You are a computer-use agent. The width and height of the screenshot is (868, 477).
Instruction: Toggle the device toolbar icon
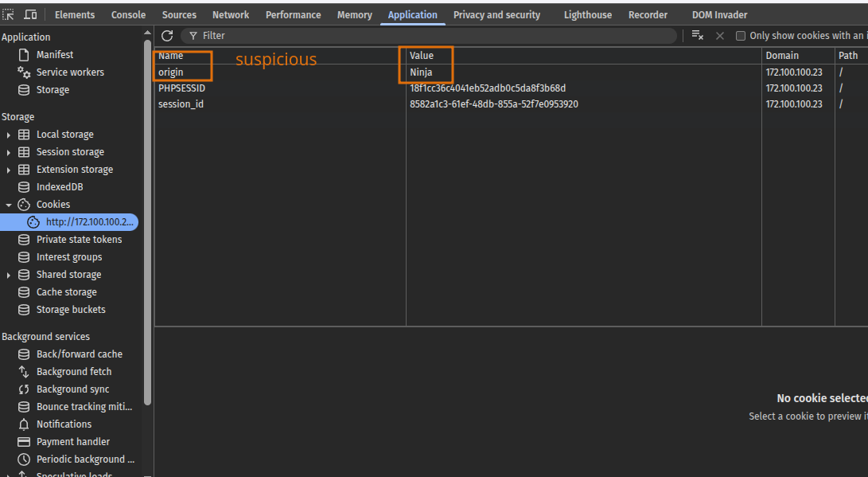(30, 14)
